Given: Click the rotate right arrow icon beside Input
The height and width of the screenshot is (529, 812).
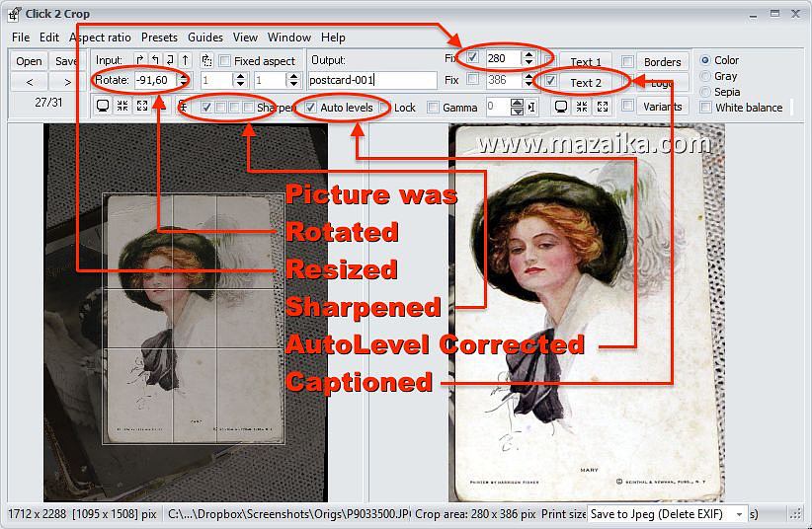Looking at the screenshot, I should click(140, 60).
